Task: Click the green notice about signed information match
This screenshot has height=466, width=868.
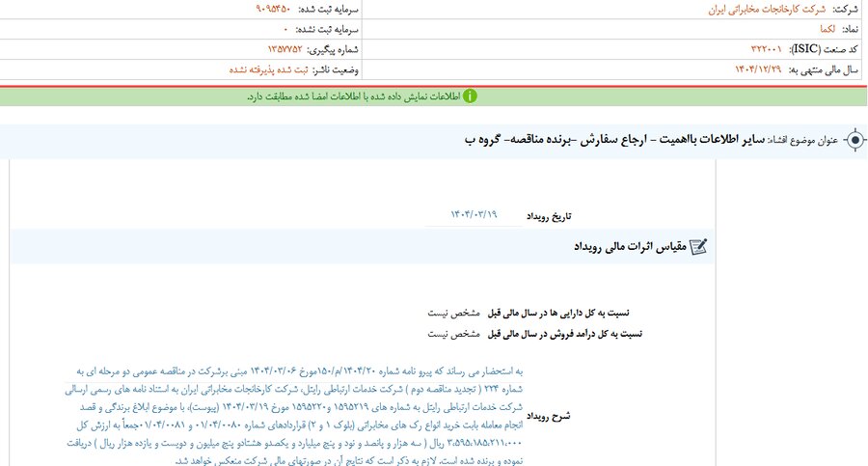Action: pos(433,96)
